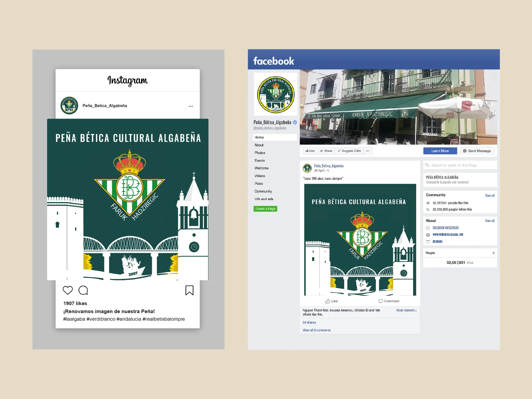The height and width of the screenshot is (399, 532).
Task: Click the Peña_Betica_Algabeña Instagram username
Action: coord(105,106)
